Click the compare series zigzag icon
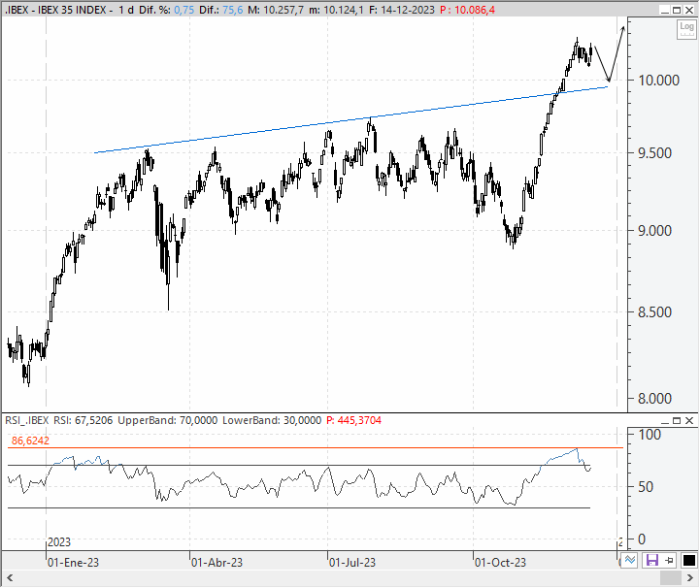This screenshot has width=700, height=588. (630, 560)
